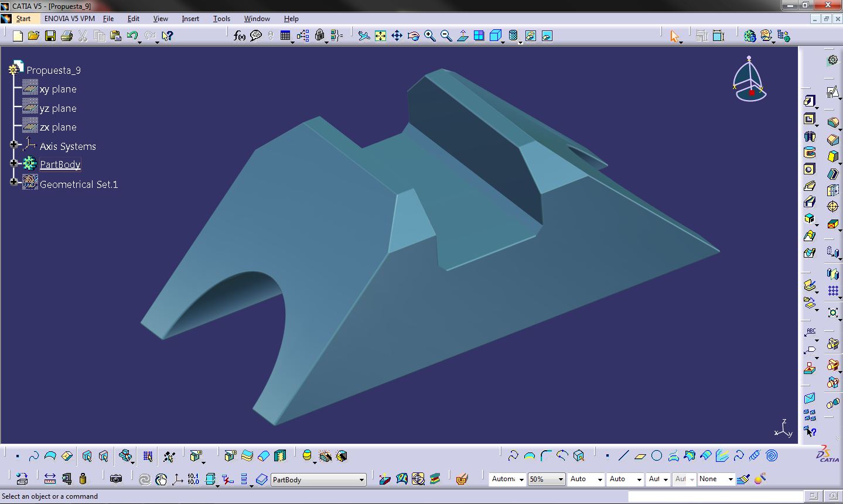Select the zx plane in tree
843x504 pixels.
(x=58, y=127)
